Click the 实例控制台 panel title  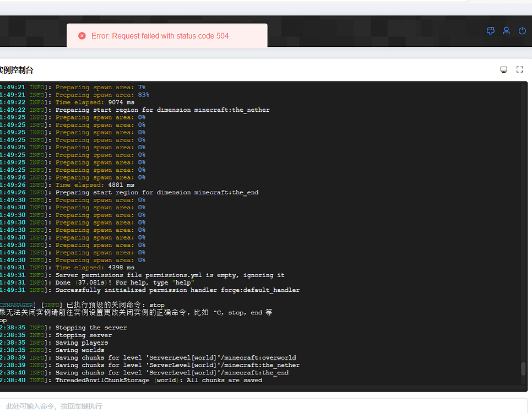pos(17,70)
